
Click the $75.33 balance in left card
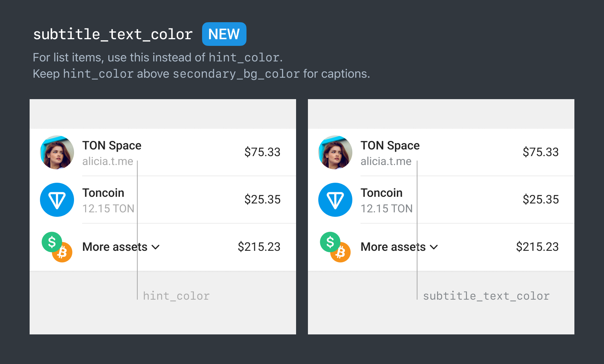pos(262,152)
